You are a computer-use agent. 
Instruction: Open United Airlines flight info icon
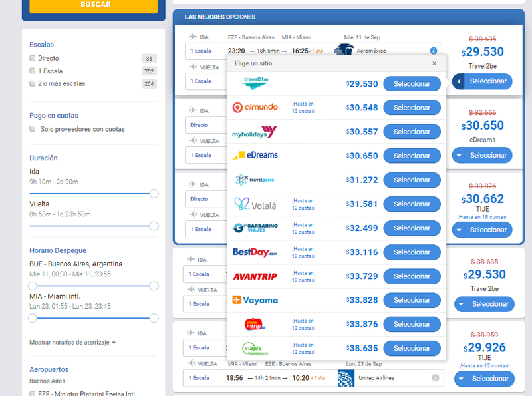click(x=436, y=378)
